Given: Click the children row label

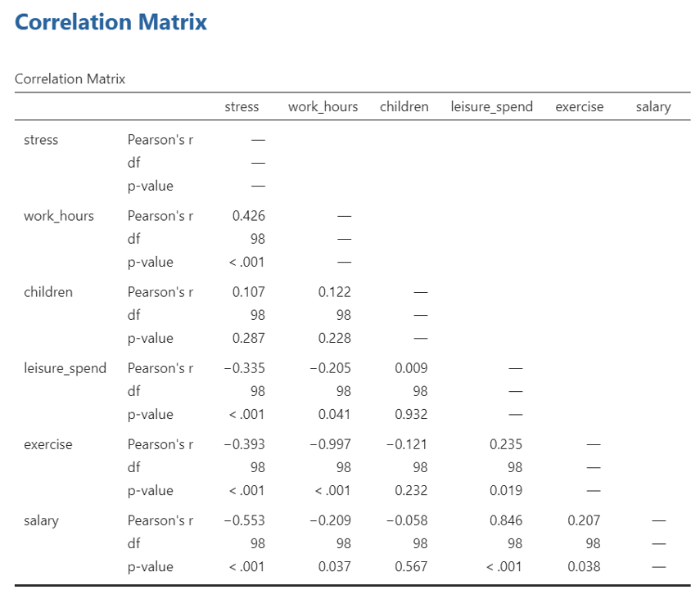Looking at the screenshot, I should (x=48, y=292).
